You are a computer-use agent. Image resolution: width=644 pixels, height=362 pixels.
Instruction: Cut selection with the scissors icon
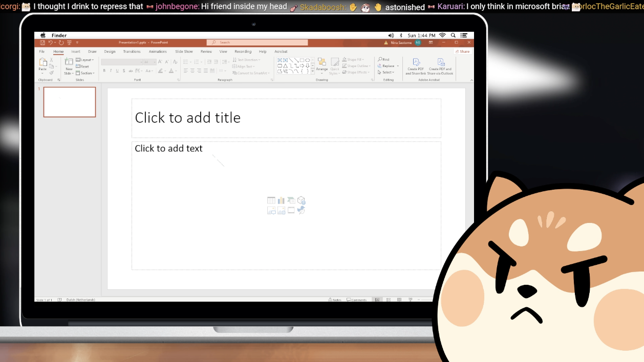[51, 60]
